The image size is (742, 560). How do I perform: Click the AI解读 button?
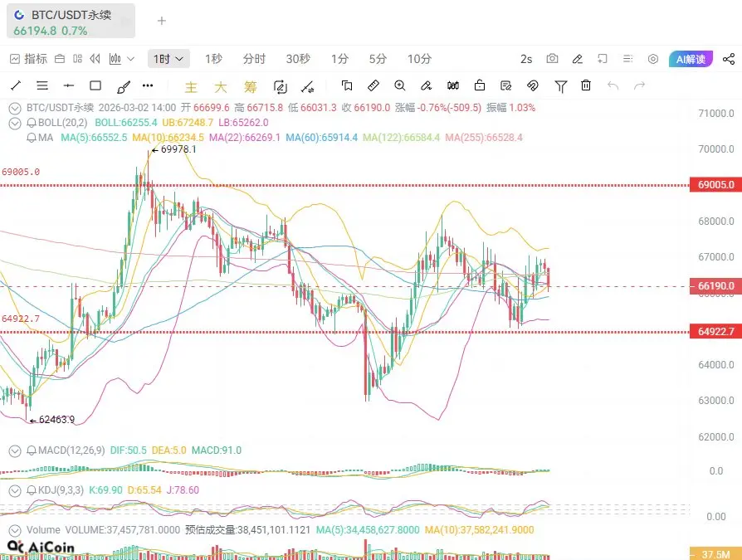coord(691,59)
